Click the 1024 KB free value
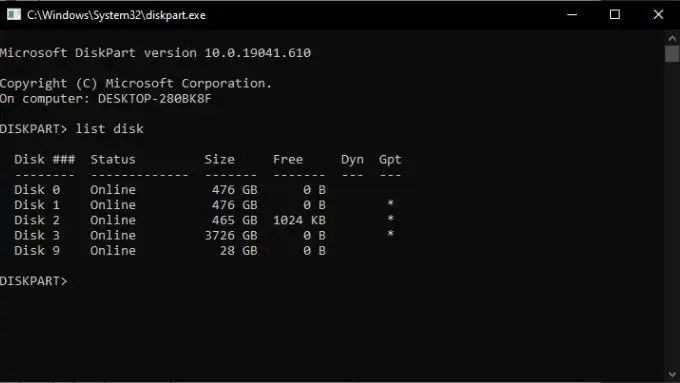 click(299, 220)
